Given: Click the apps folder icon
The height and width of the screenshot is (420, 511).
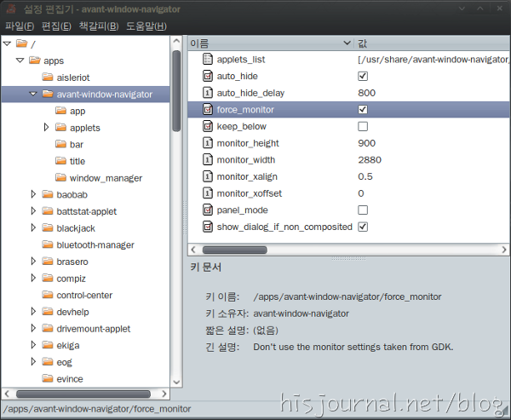Looking at the screenshot, I should (x=35, y=60).
